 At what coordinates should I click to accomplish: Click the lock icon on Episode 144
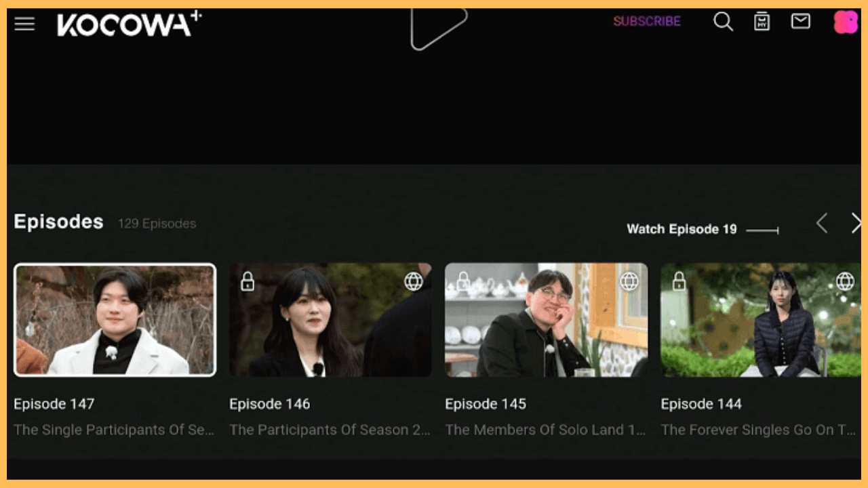[x=678, y=281]
